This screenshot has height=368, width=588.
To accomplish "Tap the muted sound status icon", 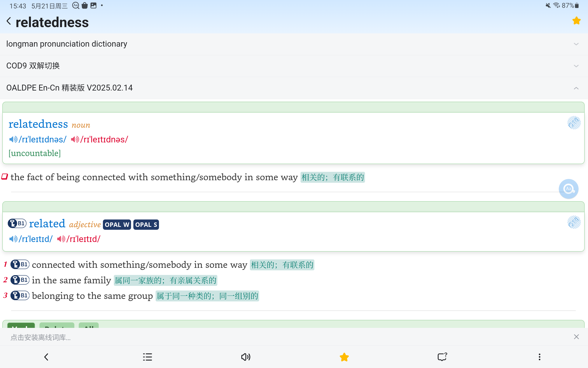I will [x=548, y=6].
